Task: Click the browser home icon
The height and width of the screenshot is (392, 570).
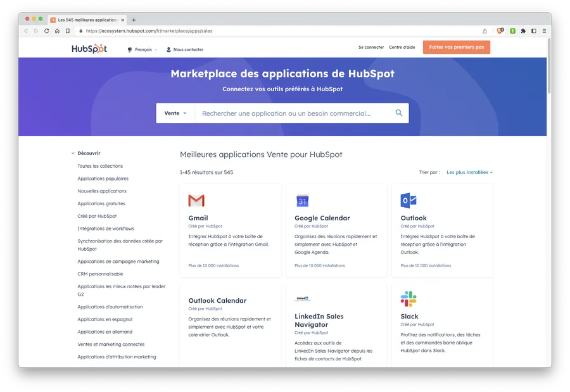Action: (x=57, y=31)
